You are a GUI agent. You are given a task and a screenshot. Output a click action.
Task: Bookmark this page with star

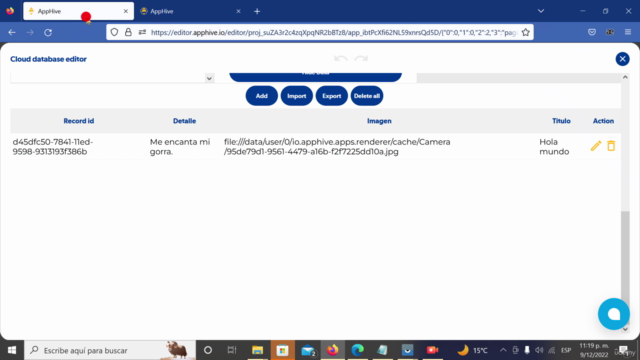[525, 32]
